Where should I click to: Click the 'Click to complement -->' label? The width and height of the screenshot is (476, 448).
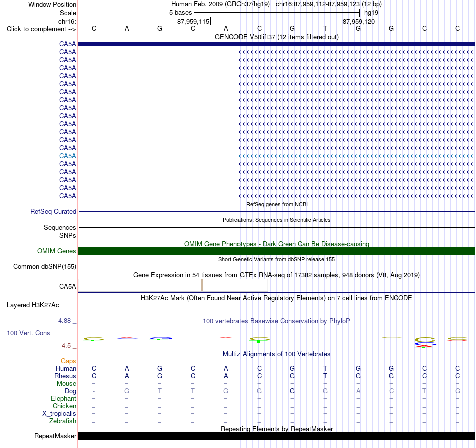pyautogui.click(x=41, y=29)
